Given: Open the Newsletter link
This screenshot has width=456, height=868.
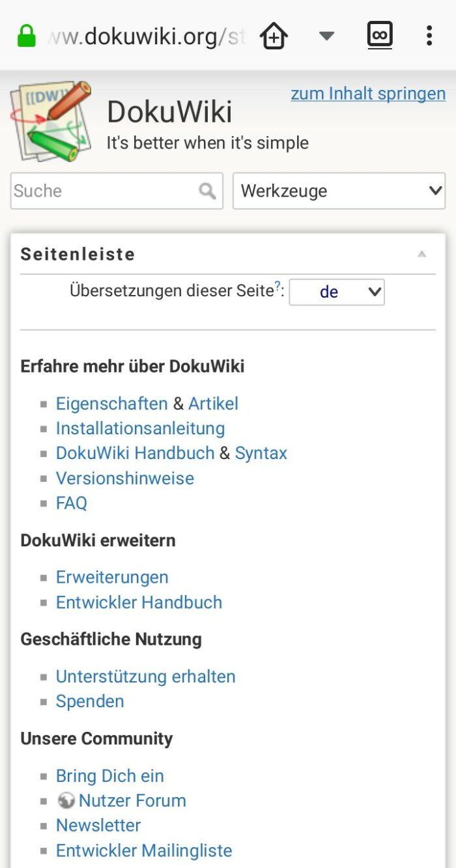Looking at the screenshot, I should tap(98, 825).
